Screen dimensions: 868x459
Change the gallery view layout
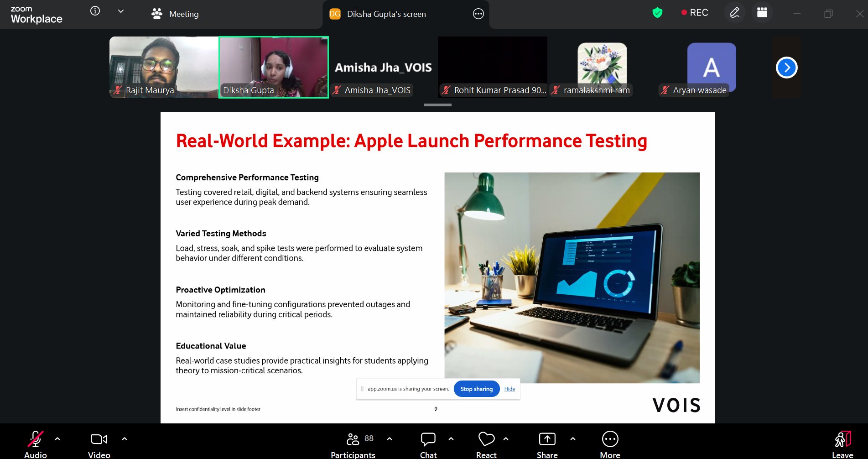point(762,13)
